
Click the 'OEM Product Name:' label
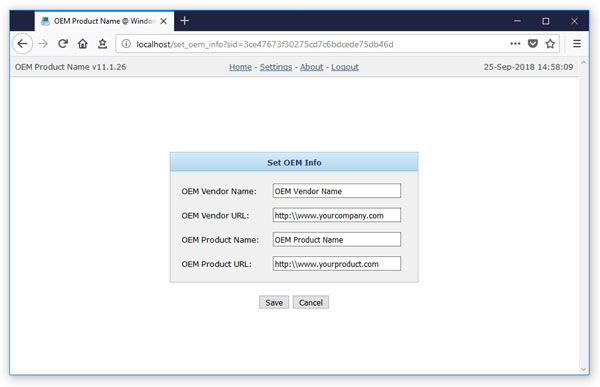[x=220, y=240]
